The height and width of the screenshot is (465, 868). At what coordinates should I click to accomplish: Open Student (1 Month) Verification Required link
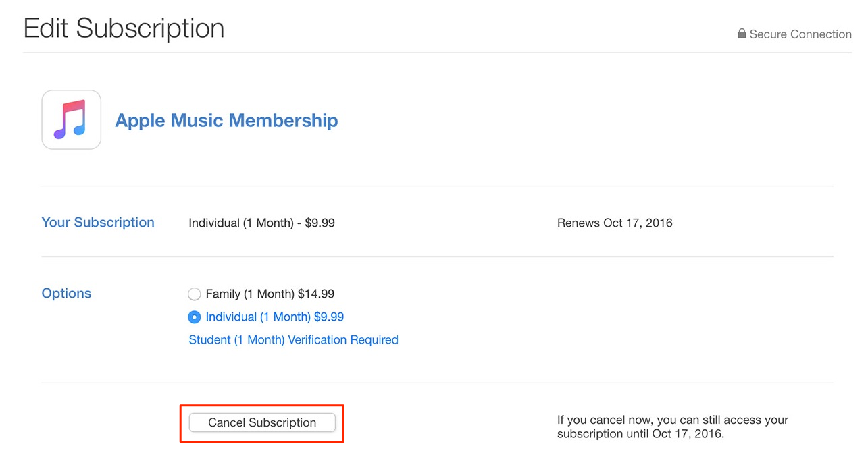click(x=294, y=340)
